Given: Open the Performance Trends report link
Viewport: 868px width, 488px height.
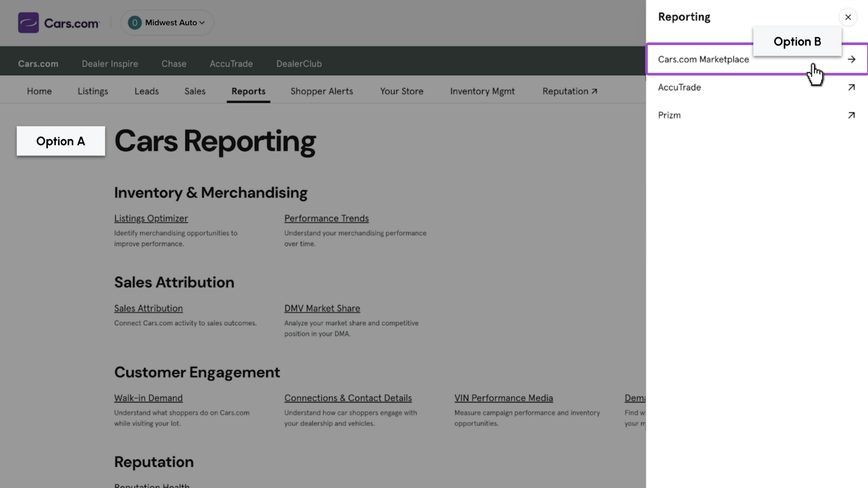Looking at the screenshot, I should pyautogui.click(x=327, y=219).
